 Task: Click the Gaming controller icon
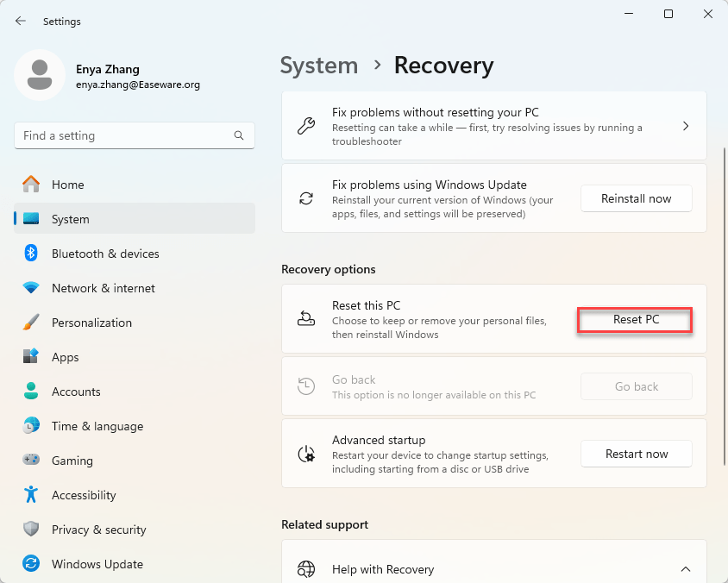[x=31, y=461]
